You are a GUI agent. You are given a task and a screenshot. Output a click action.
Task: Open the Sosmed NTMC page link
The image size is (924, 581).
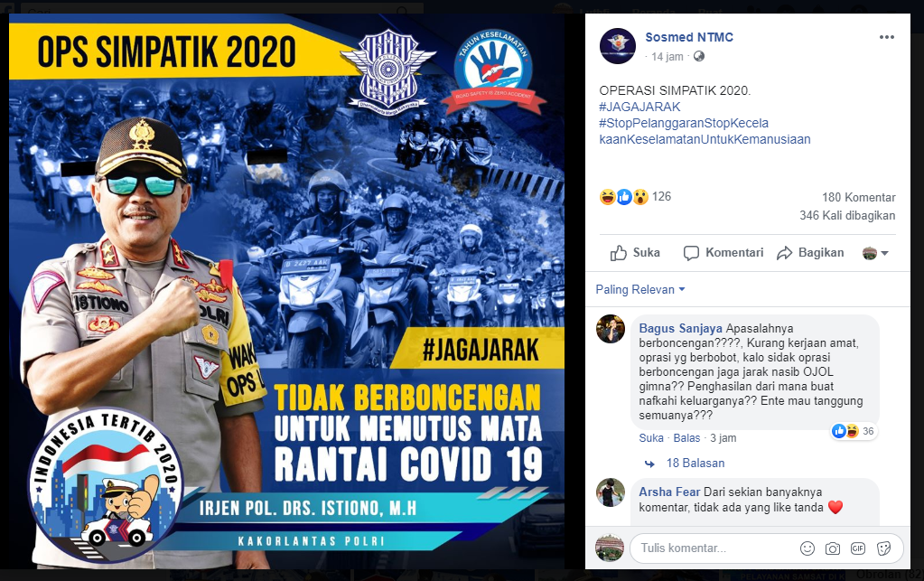click(689, 37)
